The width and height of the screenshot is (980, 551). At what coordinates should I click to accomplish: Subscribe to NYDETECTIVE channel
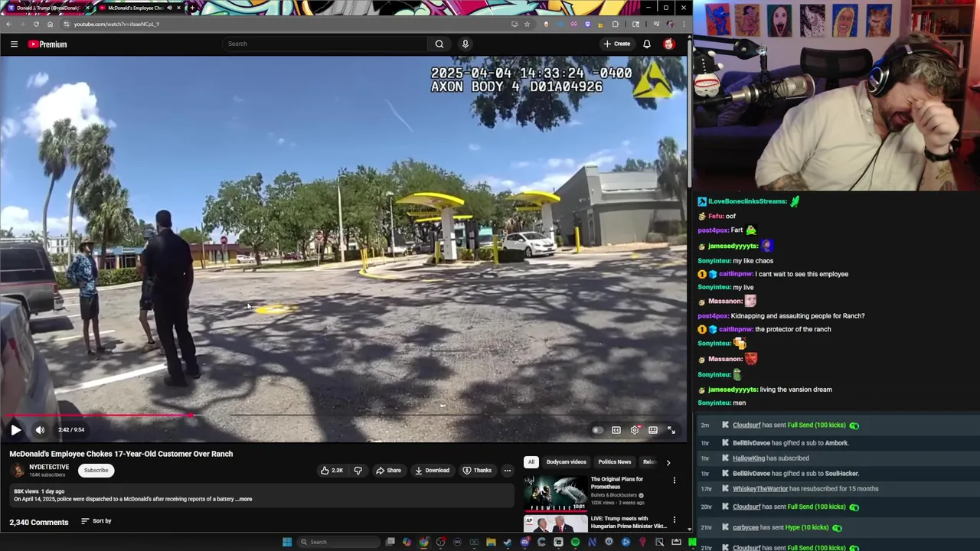coord(96,471)
